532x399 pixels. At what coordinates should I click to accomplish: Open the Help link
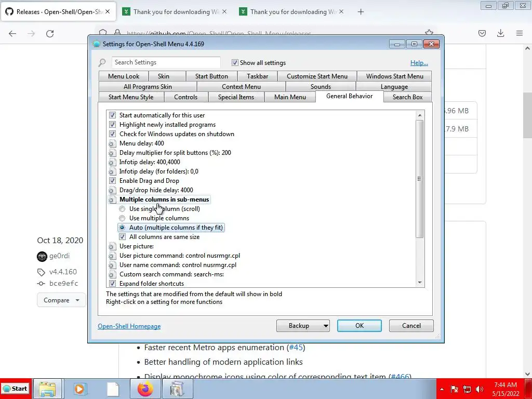419,63
